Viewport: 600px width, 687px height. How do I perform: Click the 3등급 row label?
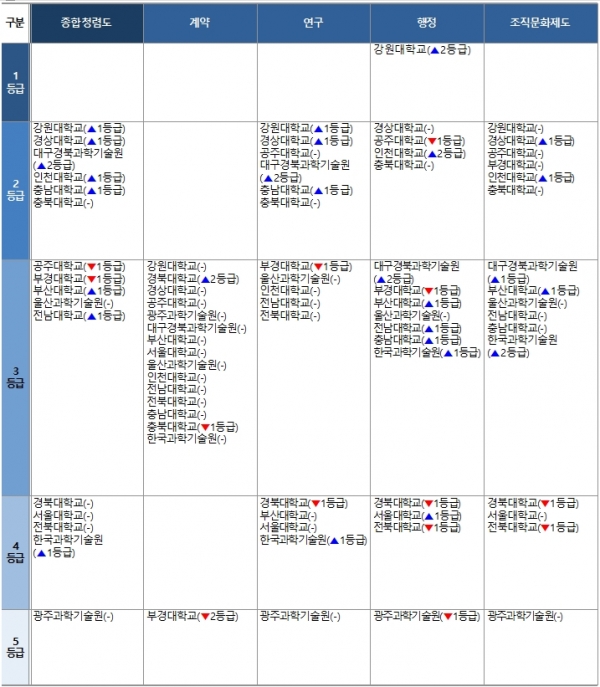click(16, 376)
